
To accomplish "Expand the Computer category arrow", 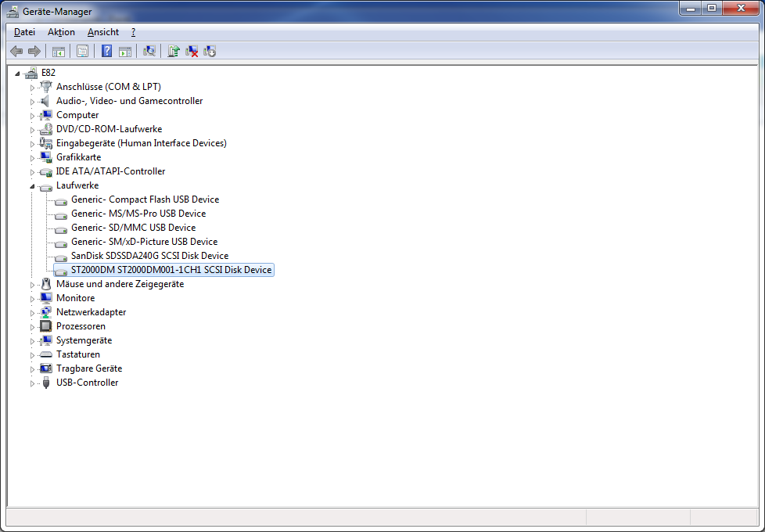I will 32,116.
